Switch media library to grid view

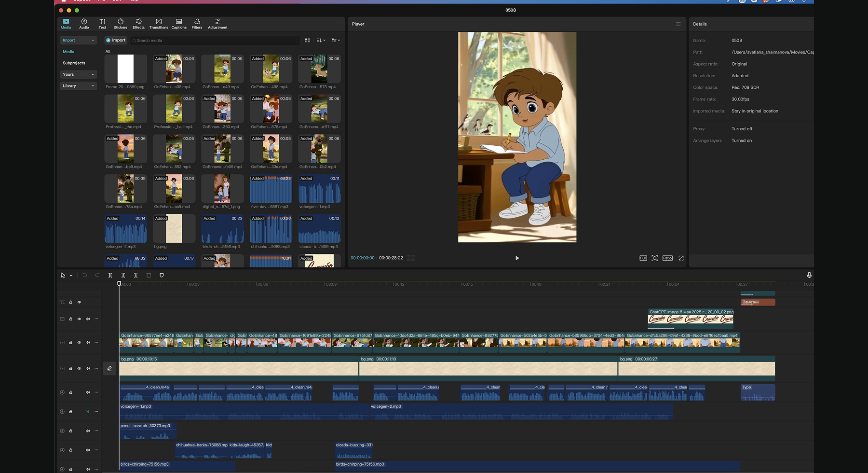(308, 41)
